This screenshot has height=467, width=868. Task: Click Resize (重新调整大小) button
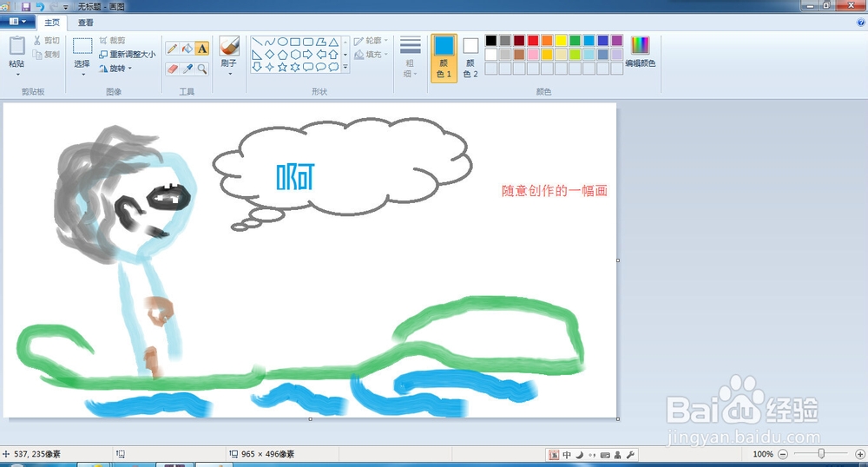coord(128,54)
